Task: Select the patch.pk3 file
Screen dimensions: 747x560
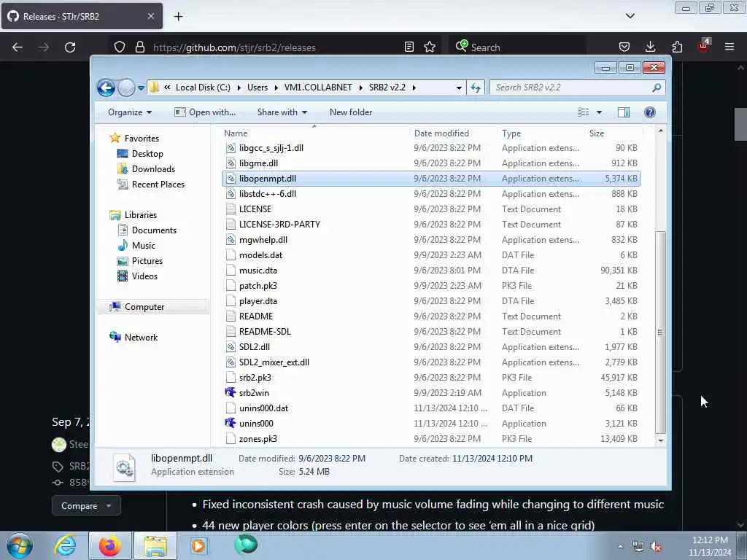Action: click(431, 286)
